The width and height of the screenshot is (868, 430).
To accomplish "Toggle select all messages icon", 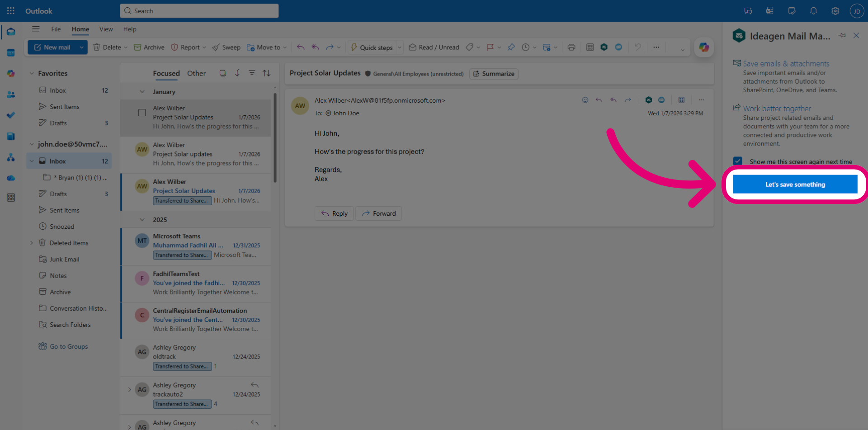I will coord(222,73).
